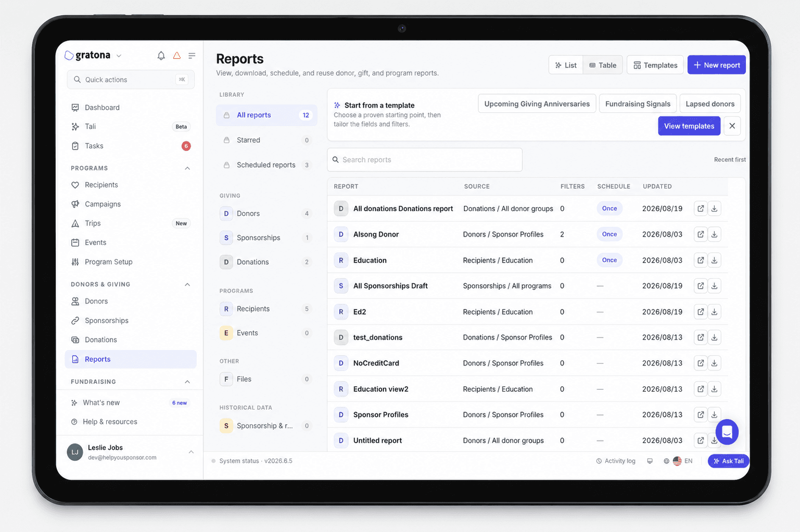Viewport: 800px width, 532px height.
Task: Select All reports in the library
Action: (x=266, y=115)
